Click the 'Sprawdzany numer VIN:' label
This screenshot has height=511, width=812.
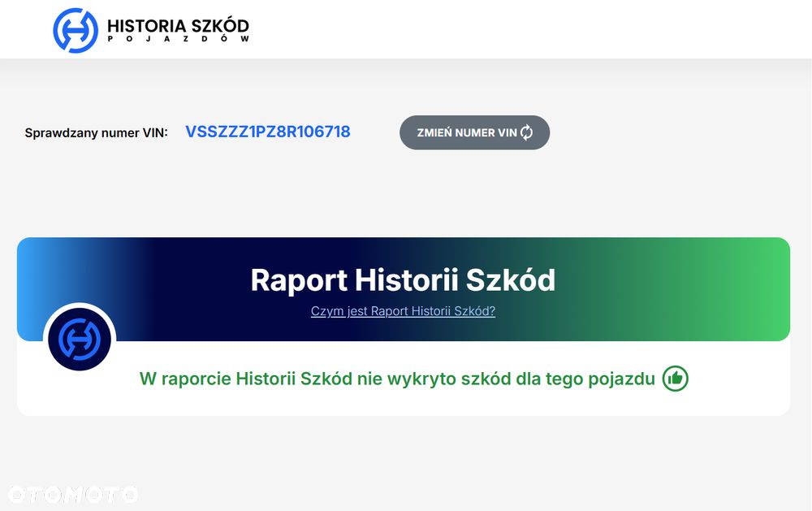pyautogui.click(x=97, y=132)
